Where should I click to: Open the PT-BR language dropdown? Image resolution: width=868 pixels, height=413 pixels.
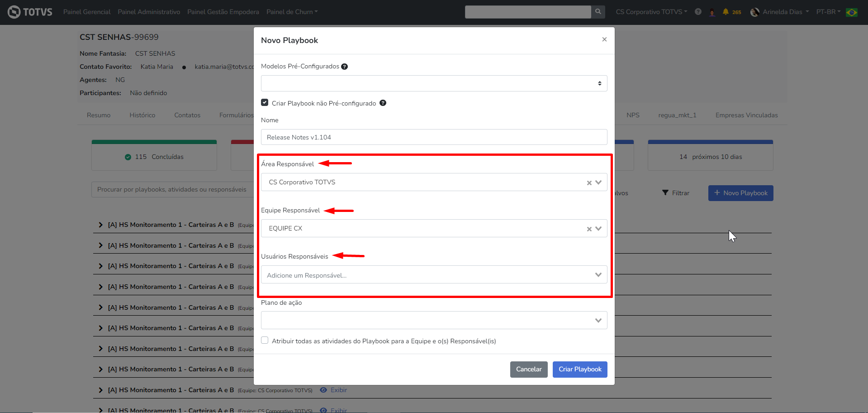coord(828,12)
